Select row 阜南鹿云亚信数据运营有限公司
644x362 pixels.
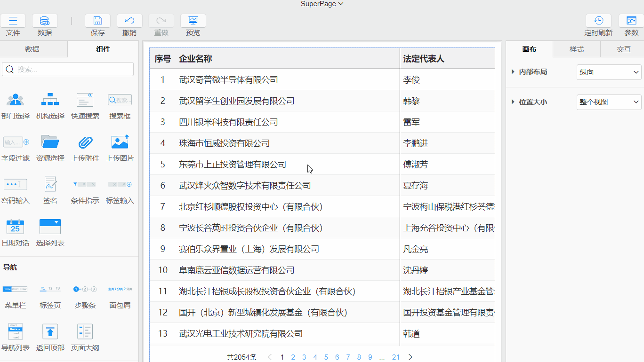coord(322,270)
